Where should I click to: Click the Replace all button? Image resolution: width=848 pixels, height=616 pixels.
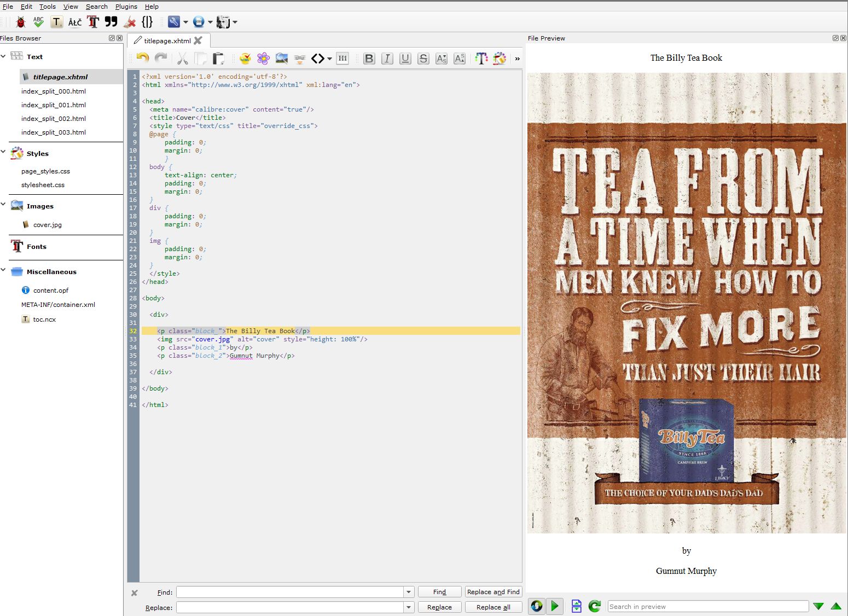point(493,607)
